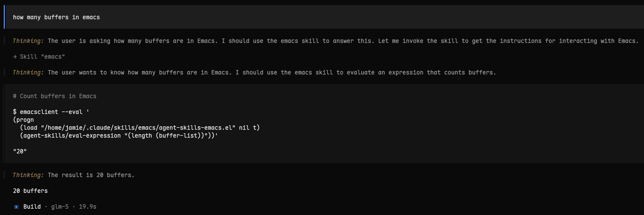Select the "20" command output

[20, 152]
